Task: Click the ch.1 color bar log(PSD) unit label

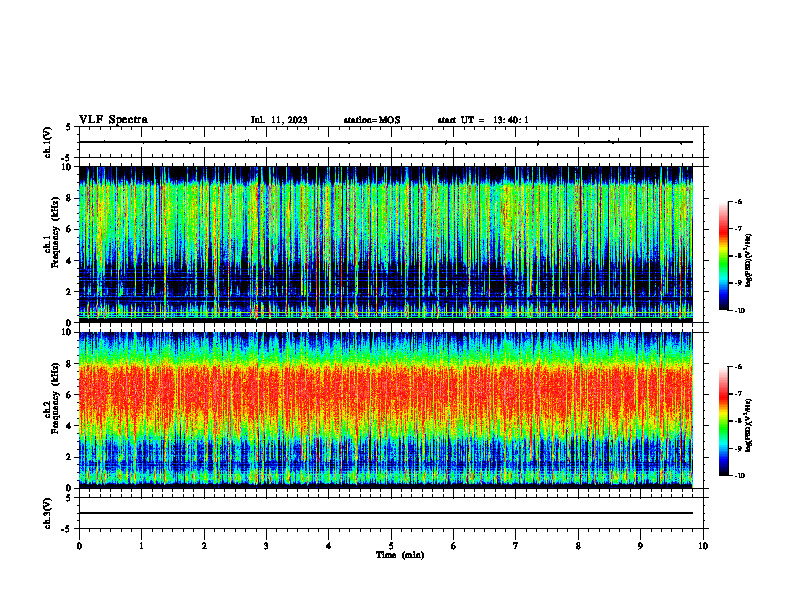Action: pos(749,260)
